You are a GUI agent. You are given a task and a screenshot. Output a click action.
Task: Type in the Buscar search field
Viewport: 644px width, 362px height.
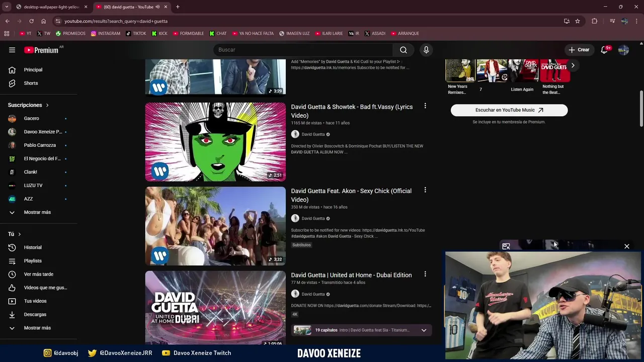pos(303,50)
